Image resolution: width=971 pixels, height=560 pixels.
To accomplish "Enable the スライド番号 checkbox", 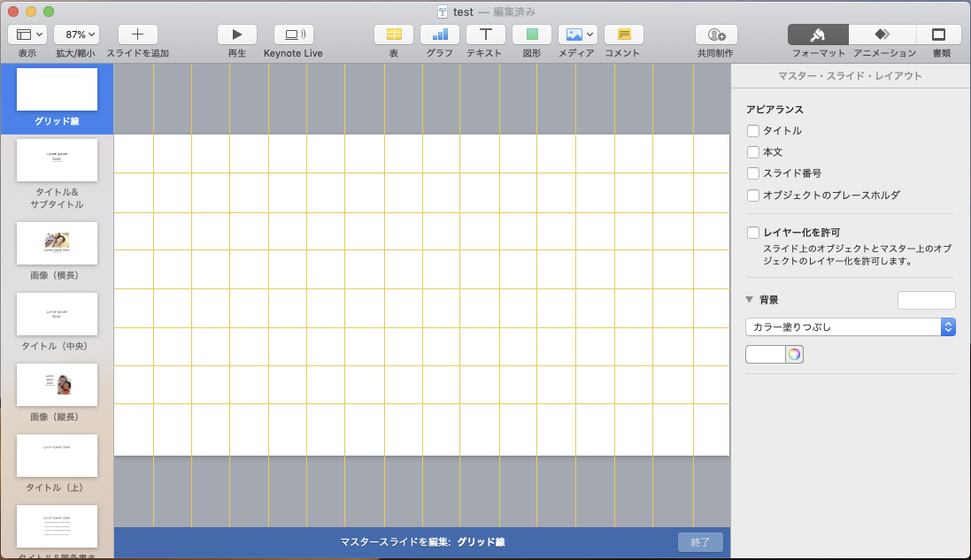I will tap(753, 173).
